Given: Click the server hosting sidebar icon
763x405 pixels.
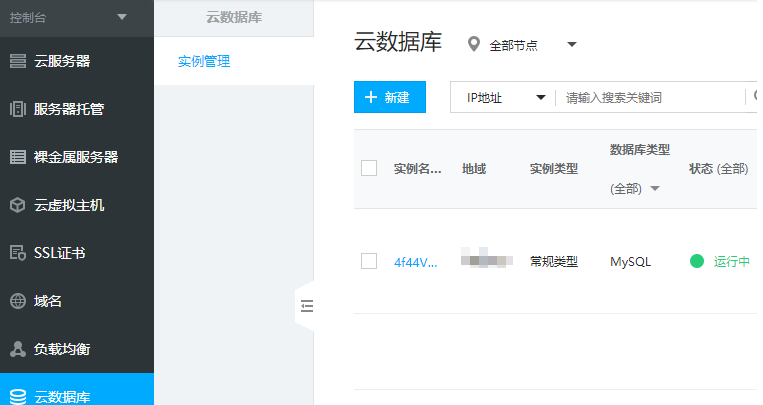Looking at the screenshot, I should (x=17, y=109).
